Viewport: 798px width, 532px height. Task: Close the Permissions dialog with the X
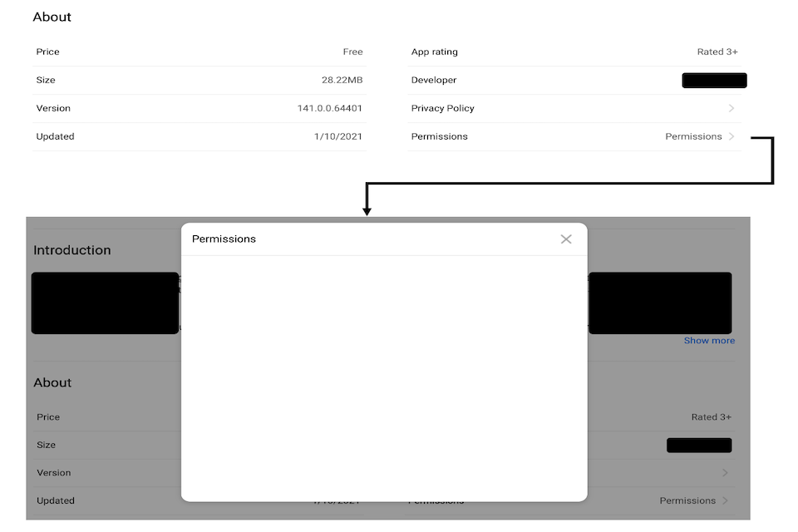click(x=566, y=239)
